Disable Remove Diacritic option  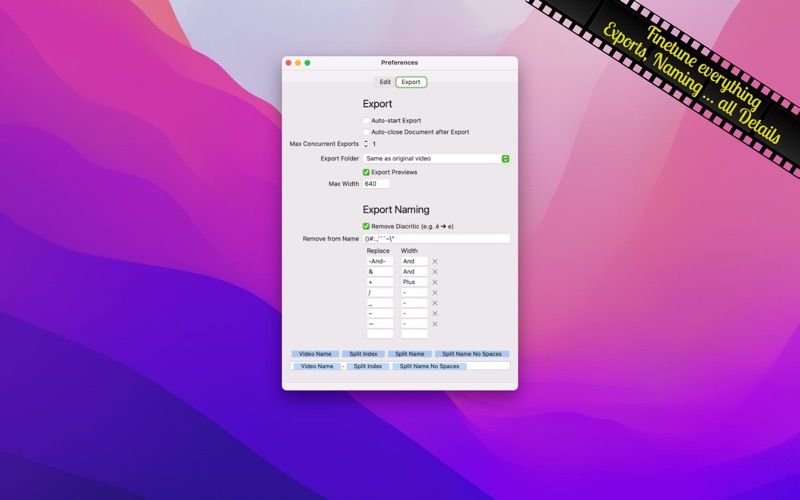tap(366, 227)
